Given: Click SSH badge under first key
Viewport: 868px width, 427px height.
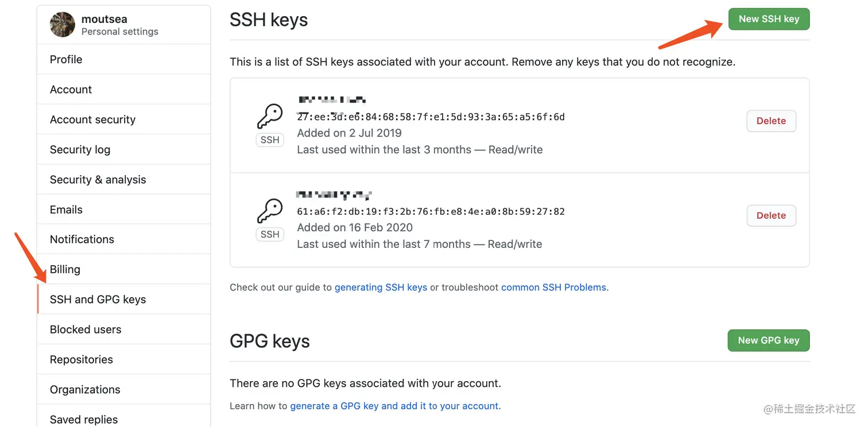Looking at the screenshot, I should (270, 139).
